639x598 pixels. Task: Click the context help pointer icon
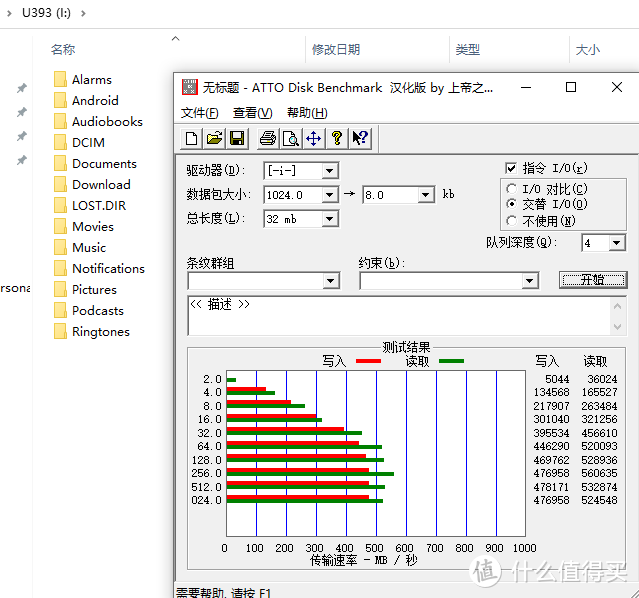click(360, 139)
